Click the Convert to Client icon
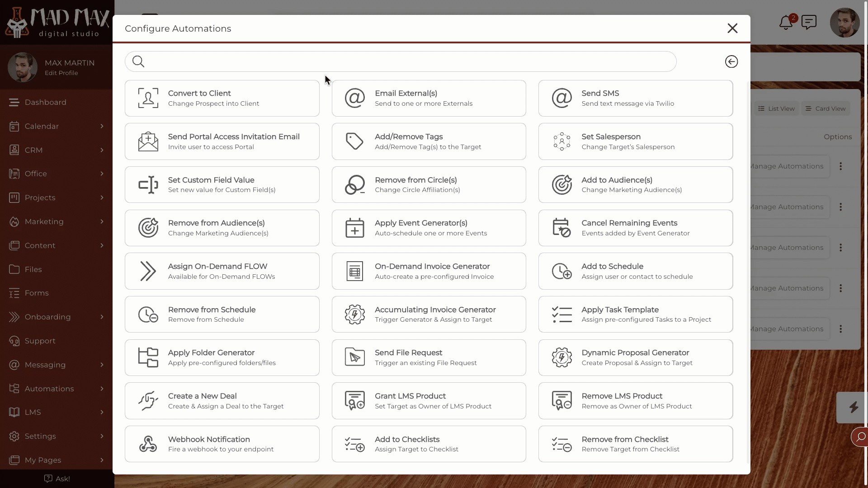The width and height of the screenshot is (868, 488). 148,98
